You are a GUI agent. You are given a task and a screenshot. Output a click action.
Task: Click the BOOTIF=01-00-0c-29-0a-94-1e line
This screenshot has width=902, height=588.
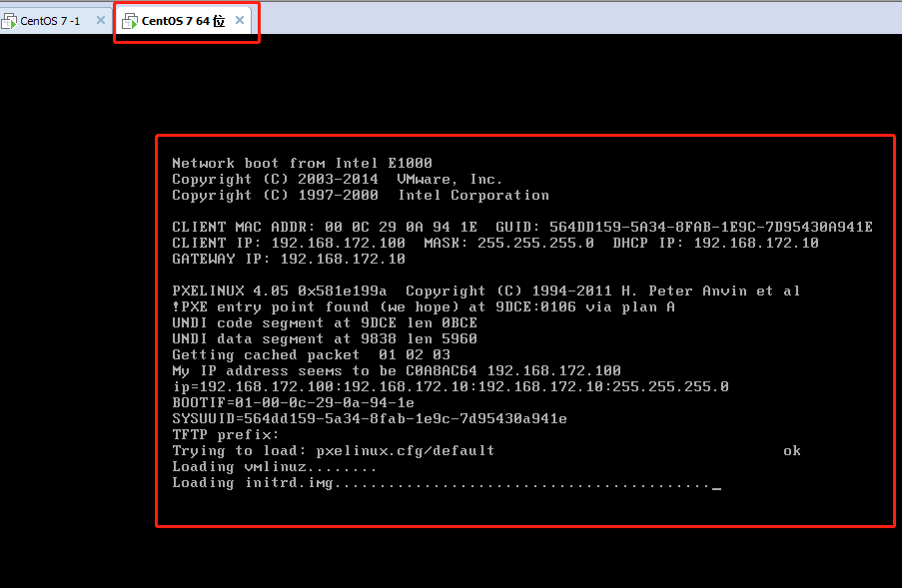pos(294,403)
